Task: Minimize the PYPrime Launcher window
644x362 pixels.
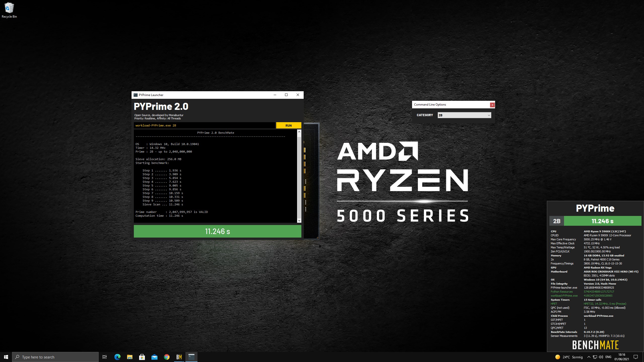Action: click(275, 95)
